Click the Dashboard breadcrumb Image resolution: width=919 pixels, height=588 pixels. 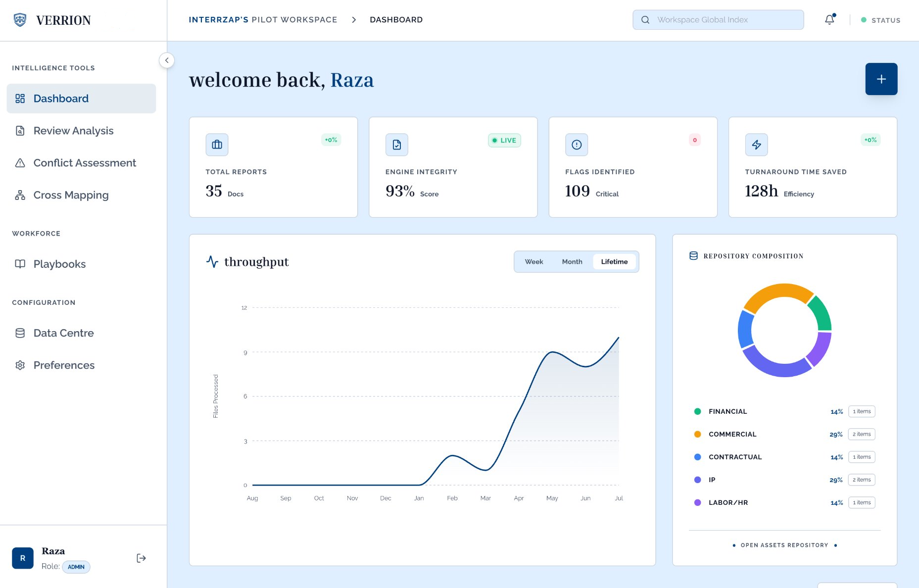pos(396,20)
